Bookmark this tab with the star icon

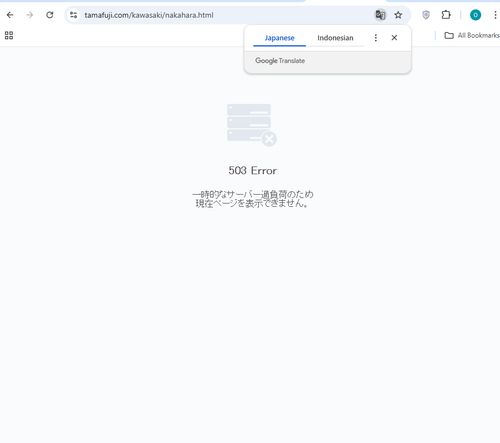click(x=398, y=15)
